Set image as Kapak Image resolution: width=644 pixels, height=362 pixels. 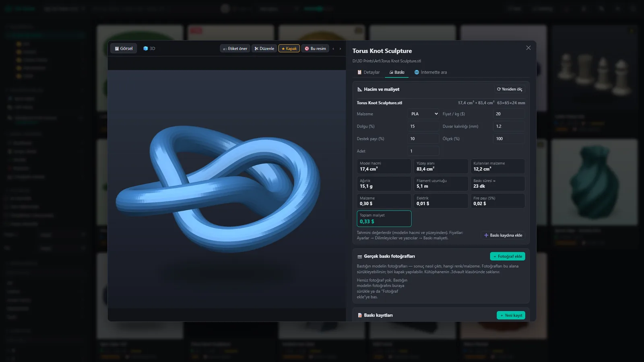tap(289, 49)
